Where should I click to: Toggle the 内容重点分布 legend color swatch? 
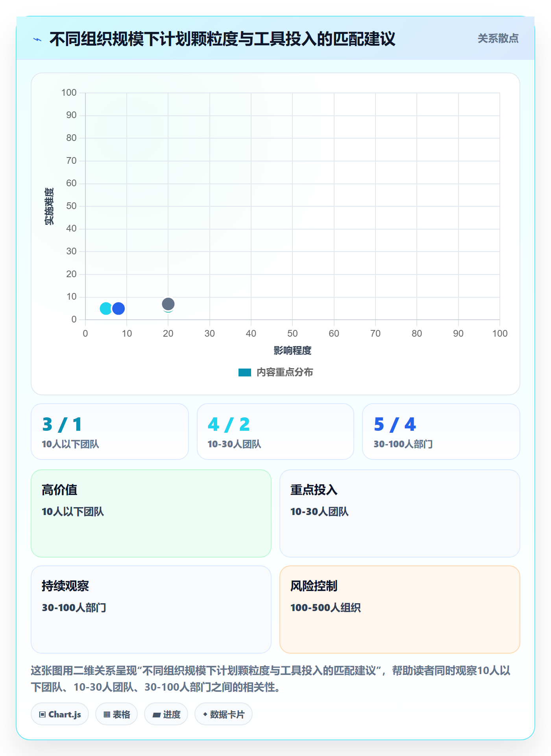pyautogui.click(x=244, y=372)
